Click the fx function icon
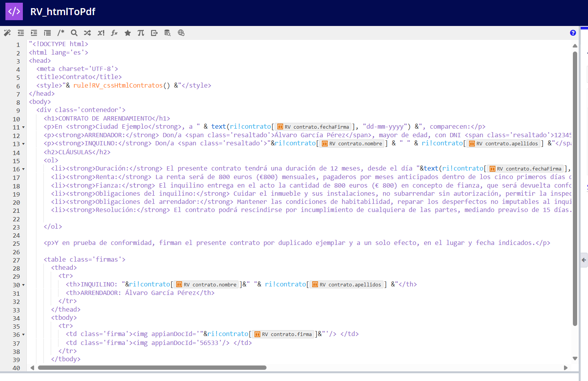Screen dimensions: 588x381 (x=114, y=33)
